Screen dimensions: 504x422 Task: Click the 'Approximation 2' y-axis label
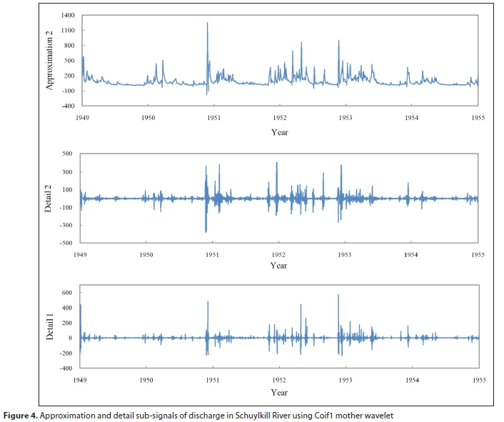(x=50, y=61)
